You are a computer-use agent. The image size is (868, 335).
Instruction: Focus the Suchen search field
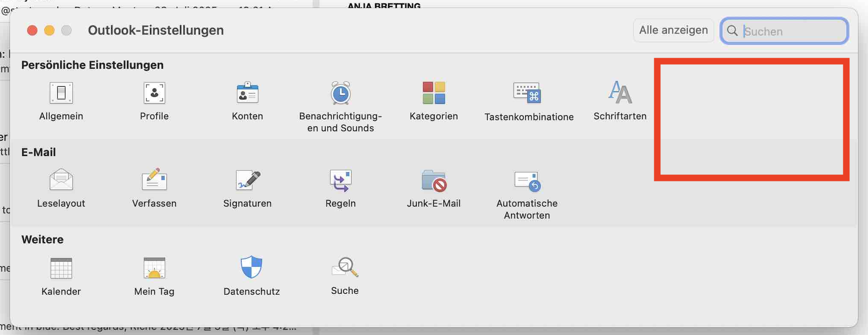[784, 31]
